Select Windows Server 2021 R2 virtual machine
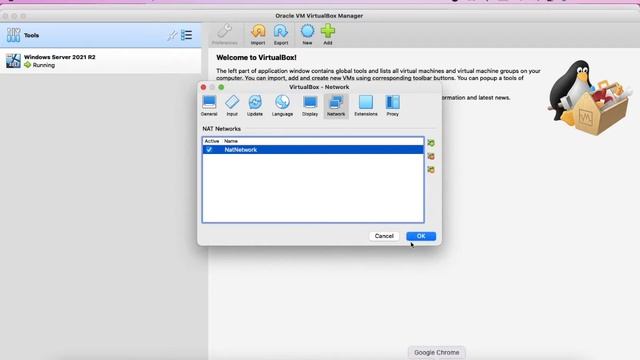This screenshot has width=640, height=360. [101, 61]
